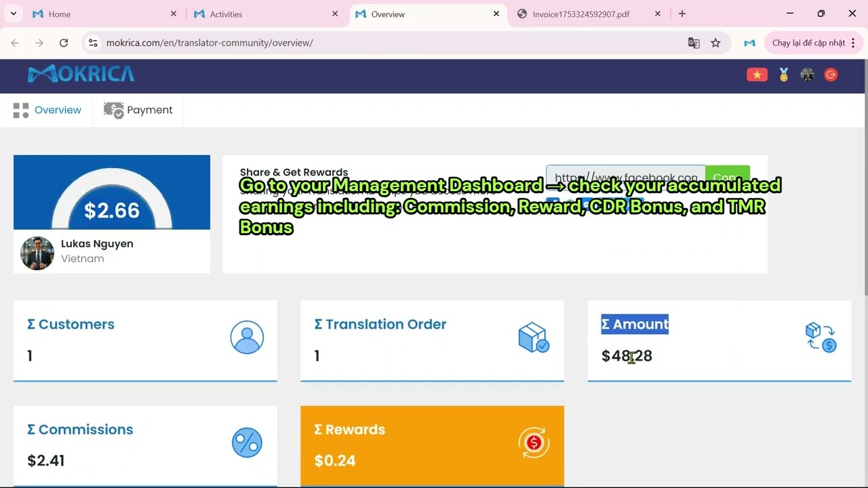Open a new browser tab

[x=682, y=14]
